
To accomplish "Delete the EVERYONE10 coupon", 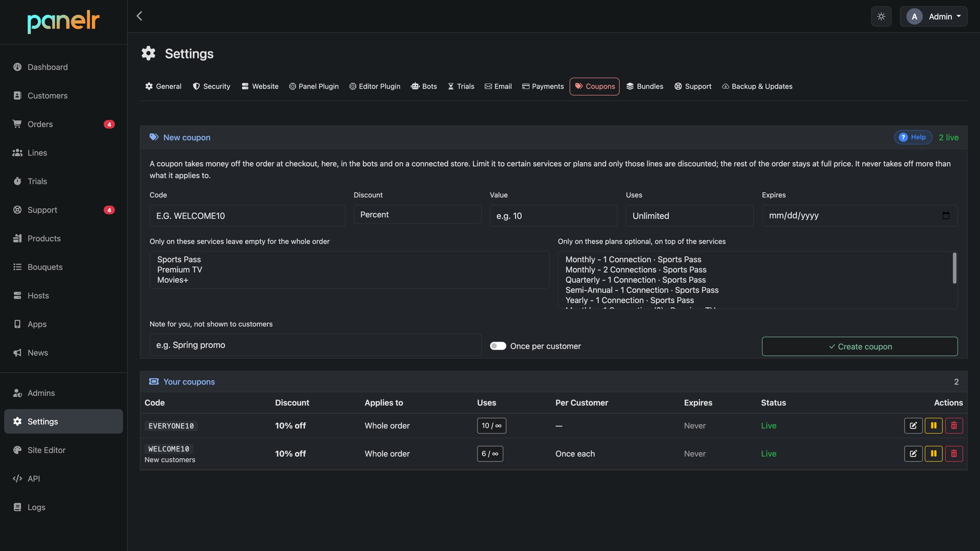I will [954, 426].
